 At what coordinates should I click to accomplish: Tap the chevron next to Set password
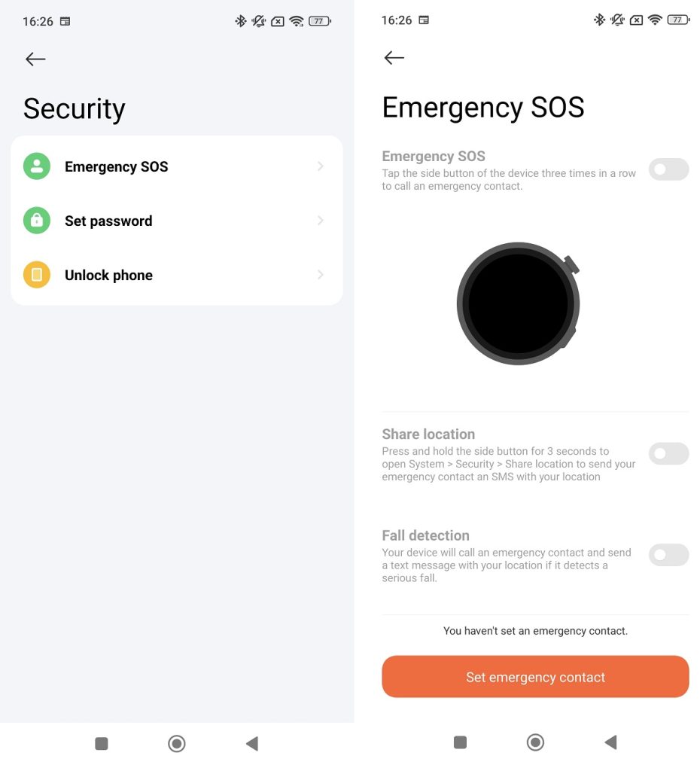pyautogui.click(x=321, y=221)
